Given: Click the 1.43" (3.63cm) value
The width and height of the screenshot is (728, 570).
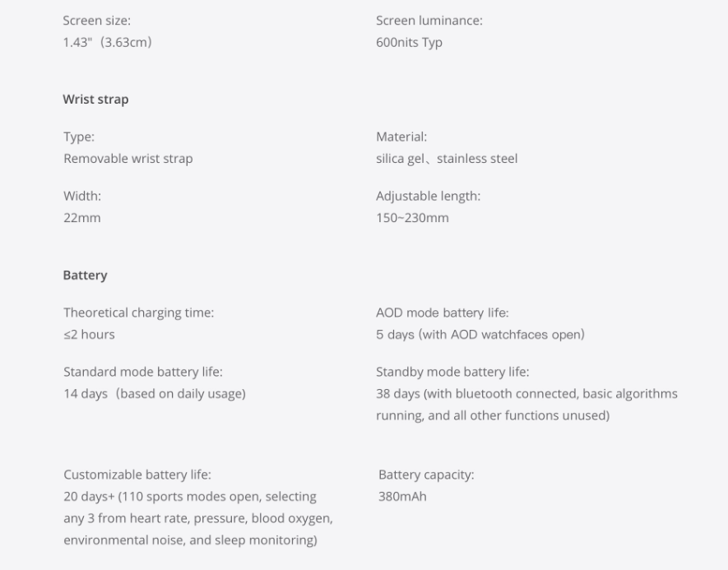Looking at the screenshot, I should click(107, 42).
